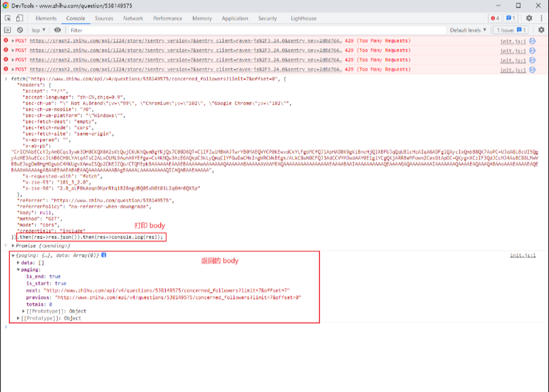Screen dimensions: 549x392
Task: Close the DevTools window
Action: point(538,5)
